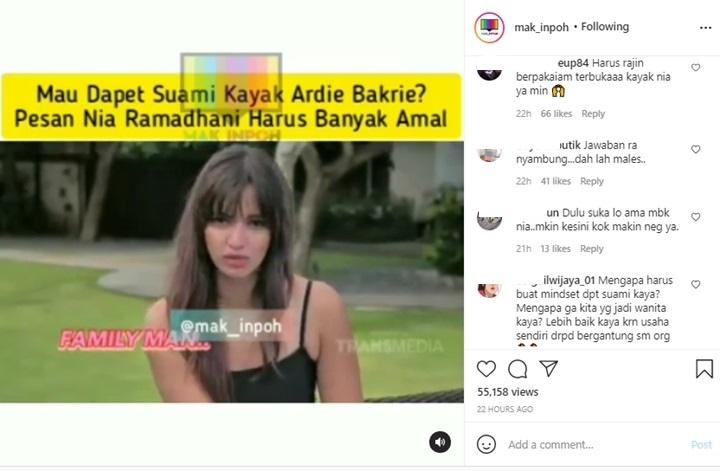Like the 'Dulu suka lo' comment
This screenshot has width=720, height=471.
coord(696,217)
